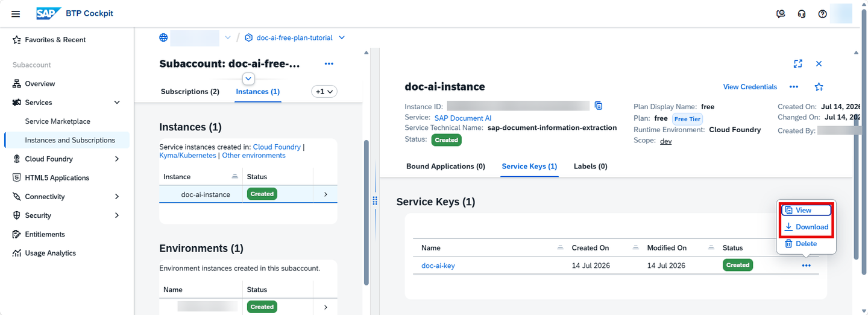Open doc-ai-instance row details arrow
The height and width of the screenshot is (315, 868).
coord(325,194)
